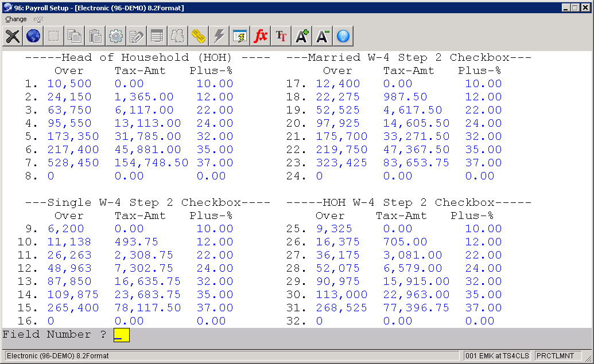Screen dimensions: 594x364
Task: Click Tax-Amt value 987.50 in row 18
Action: pyautogui.click(x=405, y=97)
